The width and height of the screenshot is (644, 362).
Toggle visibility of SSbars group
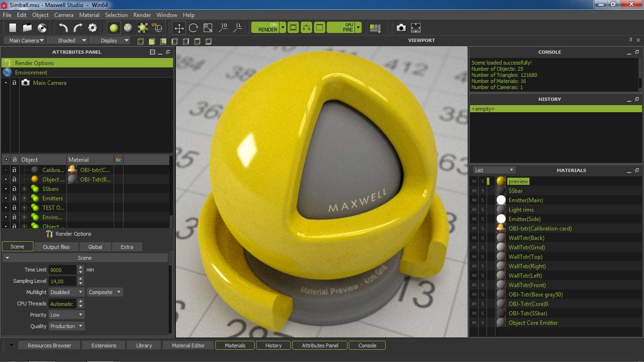(x=6, y=189)
